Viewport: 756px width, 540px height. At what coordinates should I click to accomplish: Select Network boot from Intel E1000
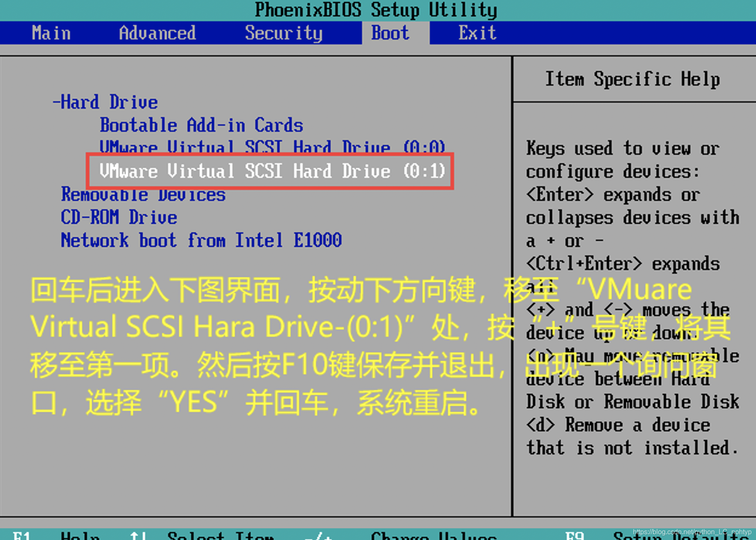[x=202, y=240]
